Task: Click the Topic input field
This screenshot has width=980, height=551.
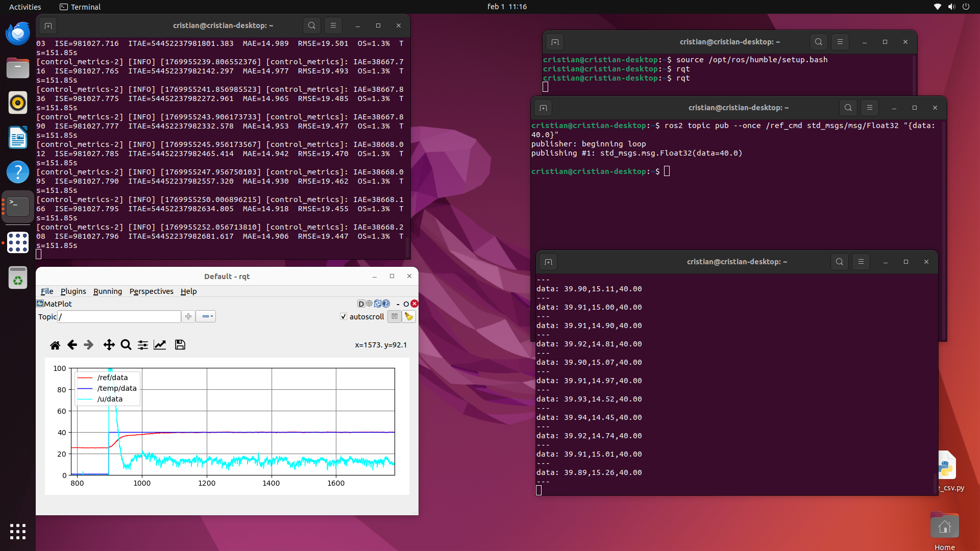Action: 119,317
